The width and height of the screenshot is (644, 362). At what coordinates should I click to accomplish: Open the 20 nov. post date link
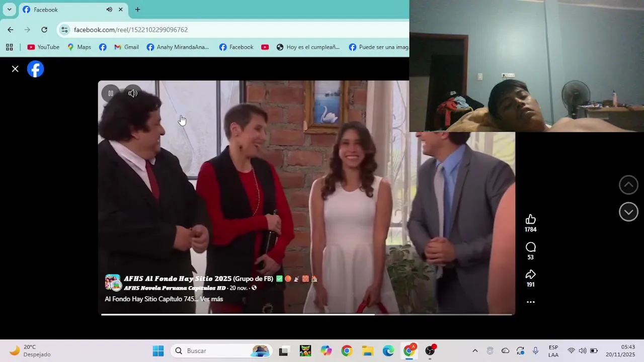click(238, 288)
